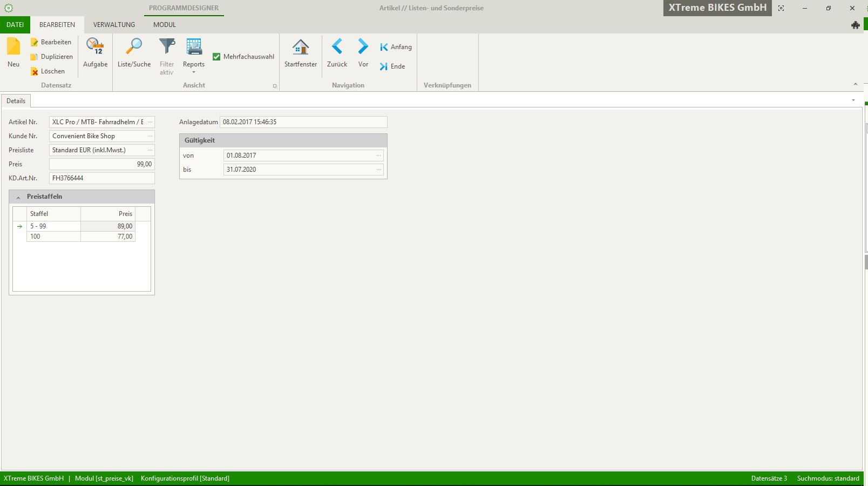
Task: Toggle the Mehrfachauswahl checkbox
Action: 216,57
